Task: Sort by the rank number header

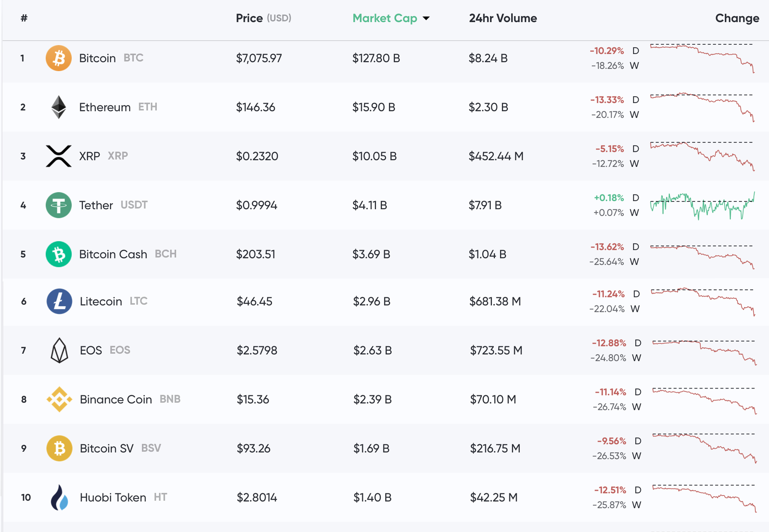Action: (x=24, y=18)
